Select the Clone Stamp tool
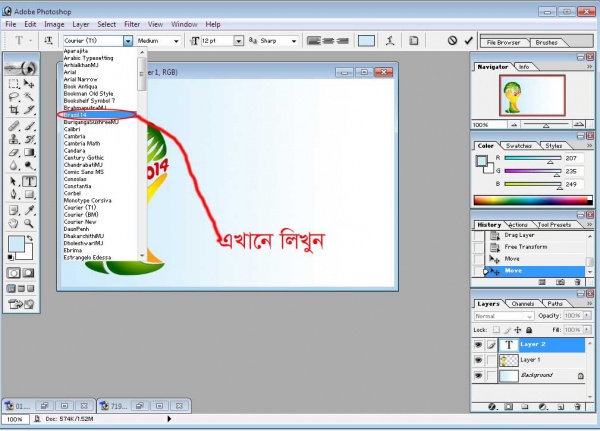 pos(14,139)
